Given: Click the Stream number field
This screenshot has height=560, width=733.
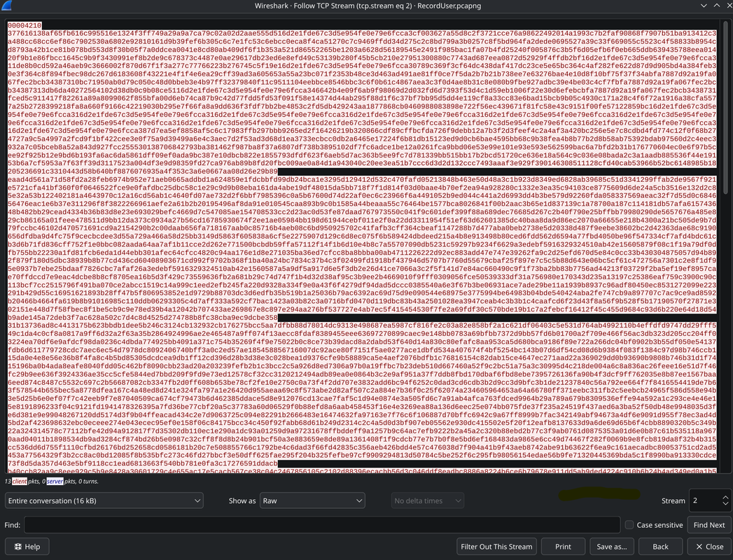Looking at the screenshot, I should (x=705, y=500).
